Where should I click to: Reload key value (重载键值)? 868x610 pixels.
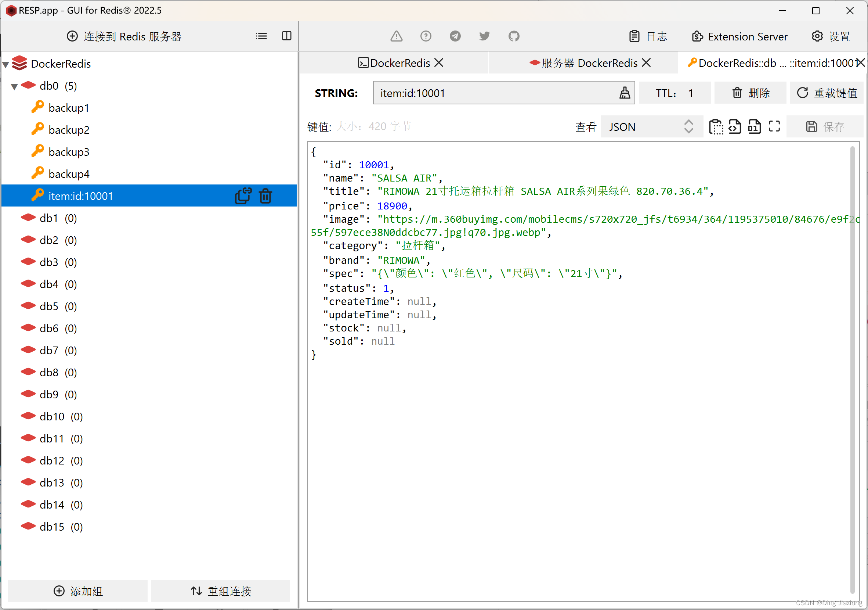point(827,93)
